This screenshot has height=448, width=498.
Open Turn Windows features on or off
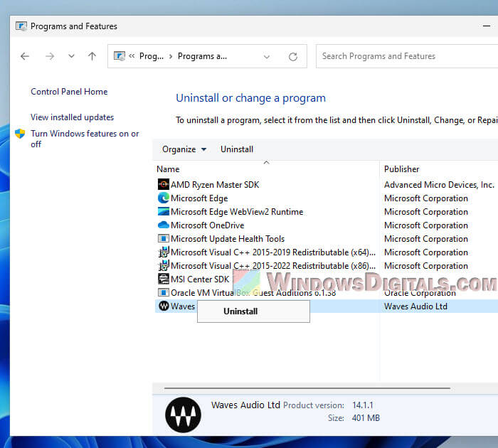(85, 139)
